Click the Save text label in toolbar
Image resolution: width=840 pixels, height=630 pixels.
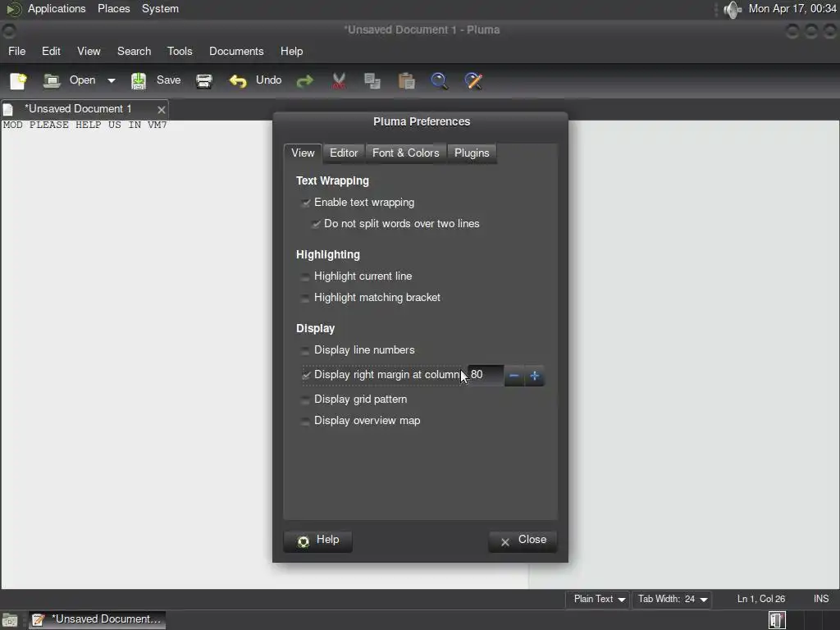pyautogui.click(x=168, y=80)
